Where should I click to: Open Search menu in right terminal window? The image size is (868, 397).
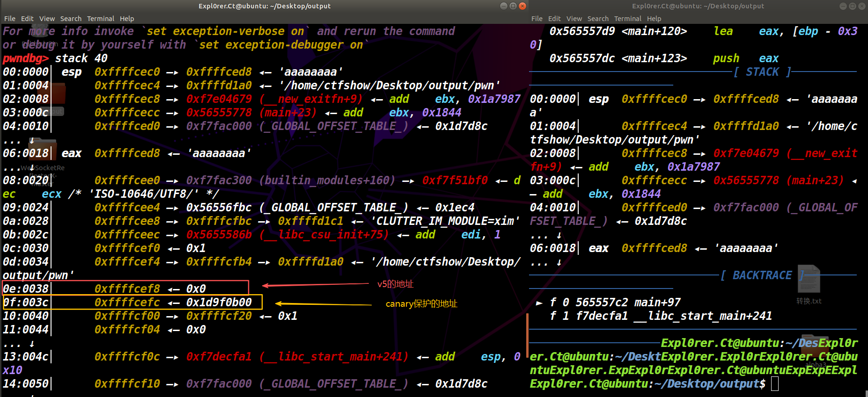[598, 19]
